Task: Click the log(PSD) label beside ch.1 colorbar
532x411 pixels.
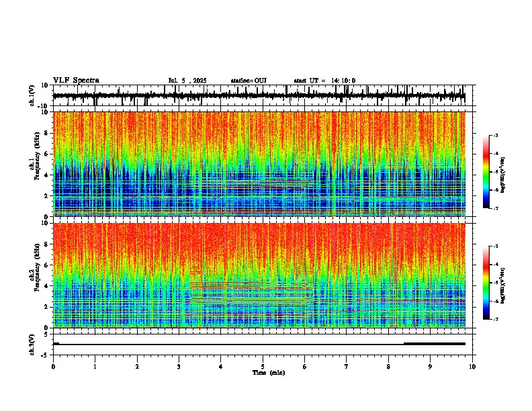Action: 503,175
